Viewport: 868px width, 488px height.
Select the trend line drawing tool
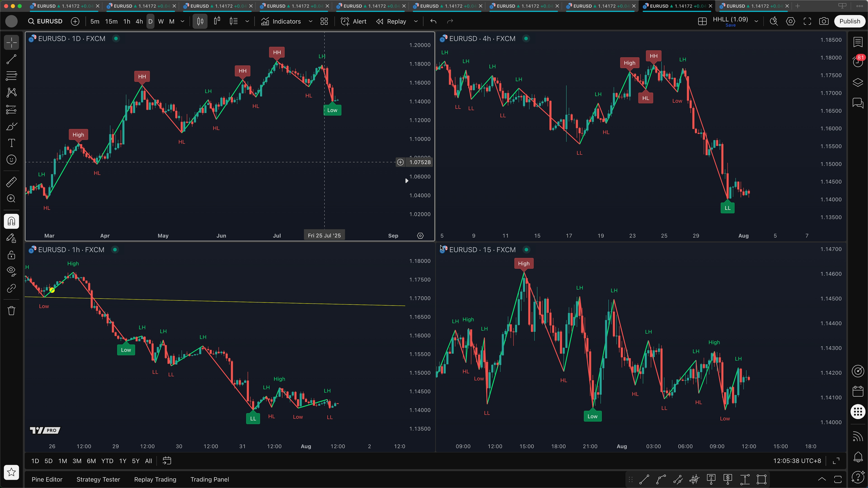point(12,60)
